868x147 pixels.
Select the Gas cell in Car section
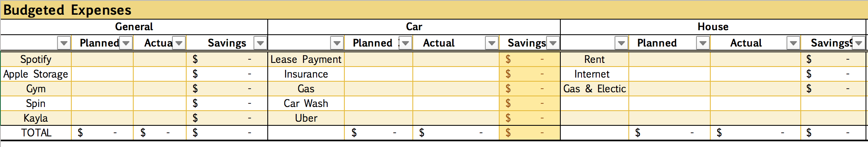click(x=306, y=89)
